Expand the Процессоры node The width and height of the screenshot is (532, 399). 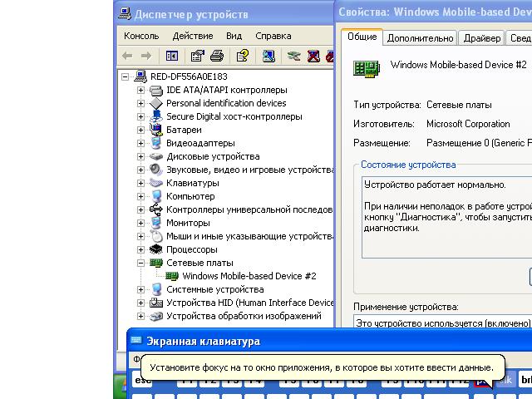(140, 249)
